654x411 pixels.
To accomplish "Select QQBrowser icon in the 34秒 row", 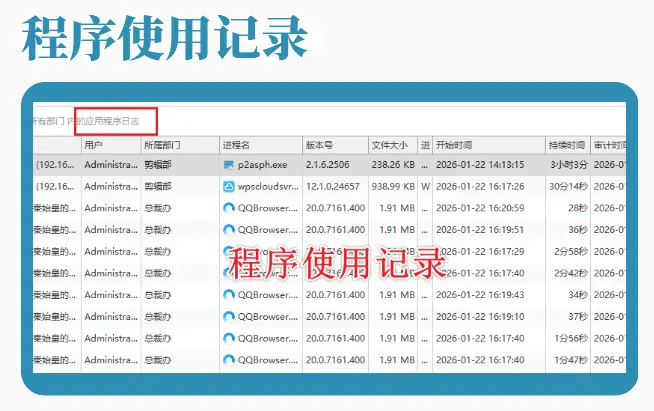I will (229, 295).
